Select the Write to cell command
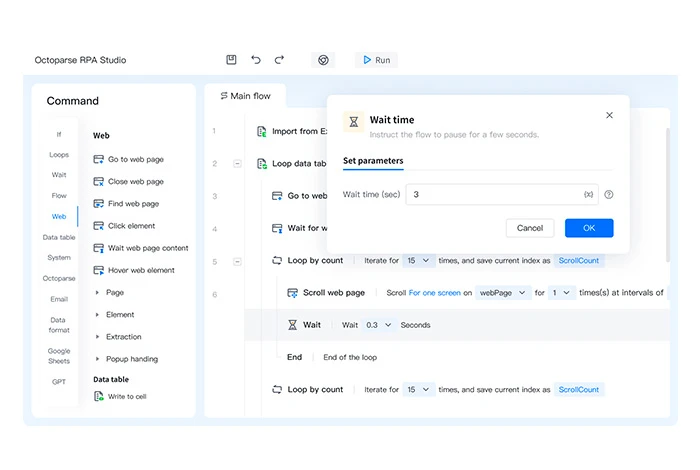 [x=120, y=396]
